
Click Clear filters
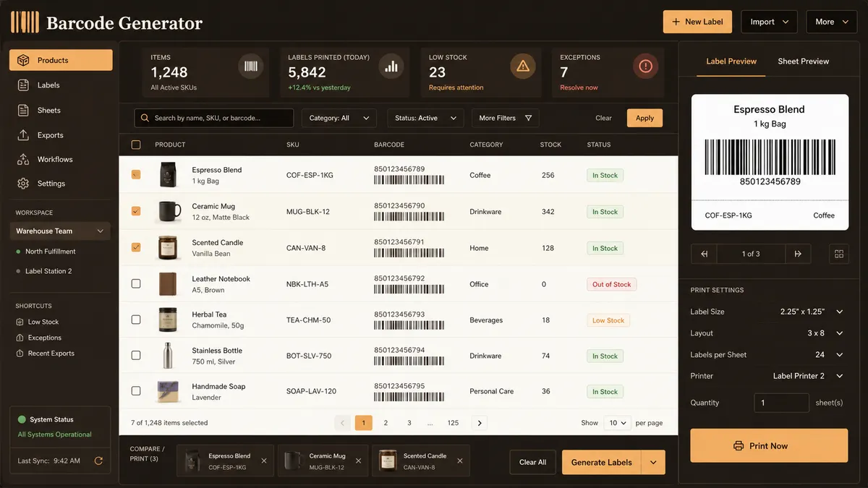pos(603,118)
